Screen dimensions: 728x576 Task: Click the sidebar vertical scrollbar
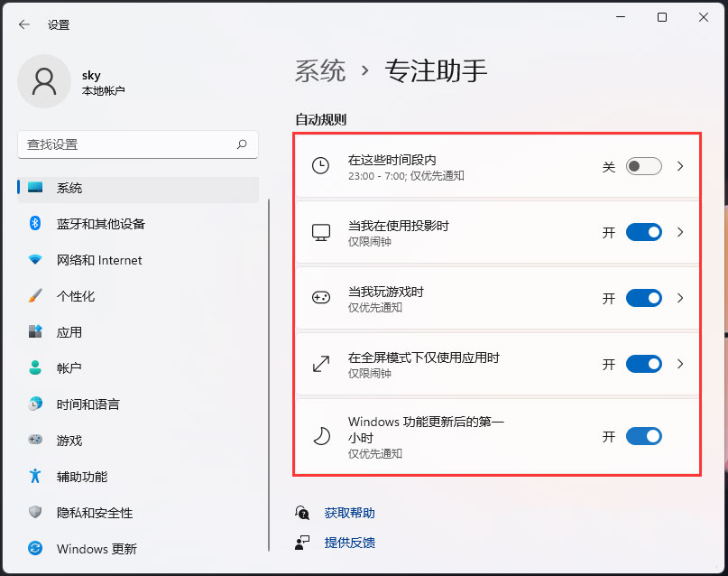coord(269,376)
